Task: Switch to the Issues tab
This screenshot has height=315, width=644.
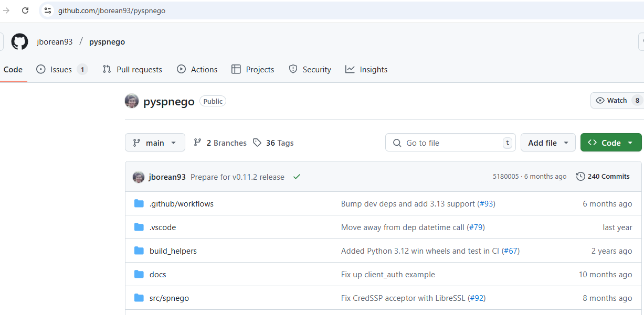Action: click(61, 70)
